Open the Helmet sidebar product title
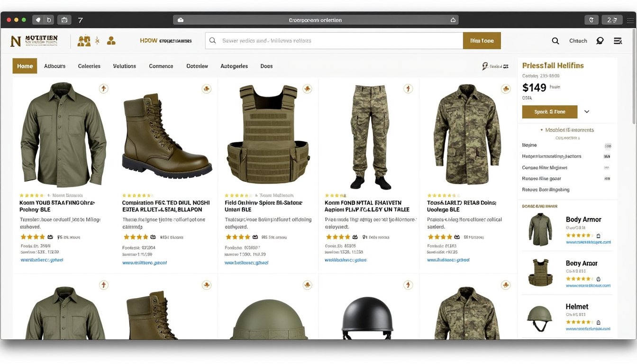This screenshot has width=637, height=364. point(577,307)
